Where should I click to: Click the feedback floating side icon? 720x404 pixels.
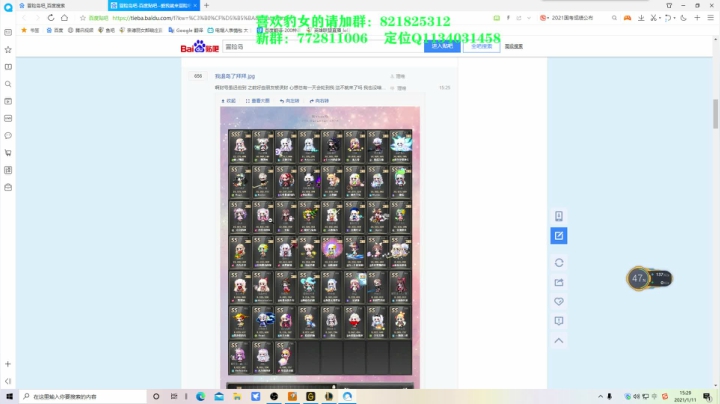(x=559, y=321)
